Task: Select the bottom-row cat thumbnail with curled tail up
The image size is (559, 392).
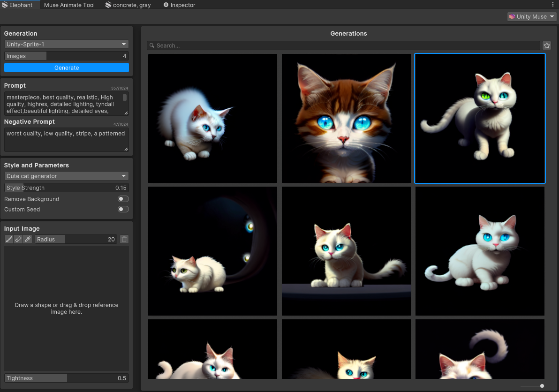Action: [480, 349]
